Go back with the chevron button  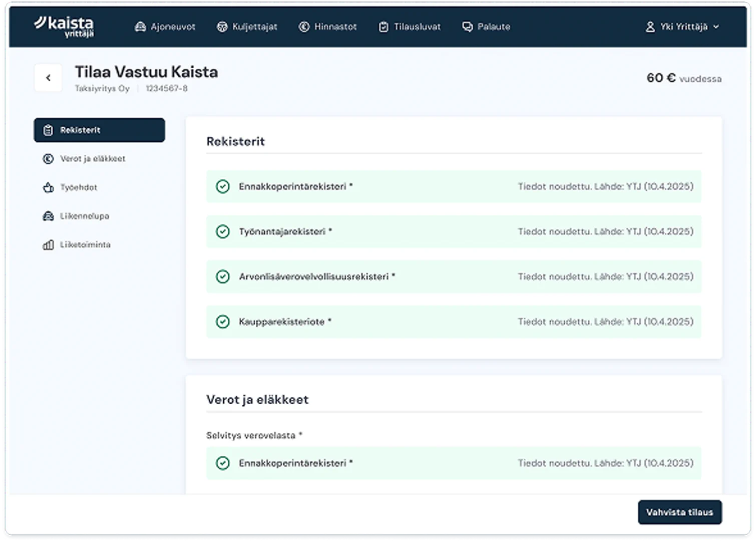48,78
